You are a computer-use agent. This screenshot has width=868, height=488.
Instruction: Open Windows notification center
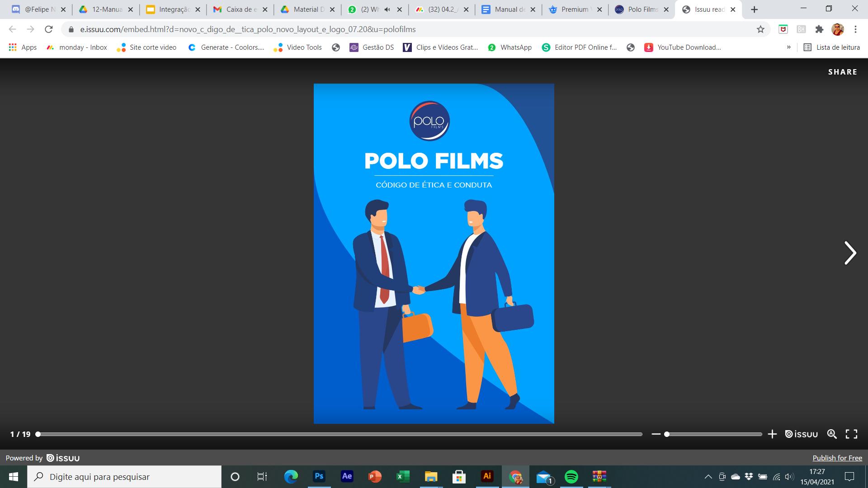click(x=849, y=477)
